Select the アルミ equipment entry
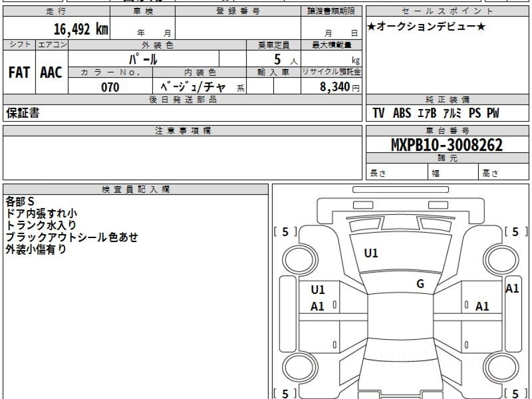 452,113
